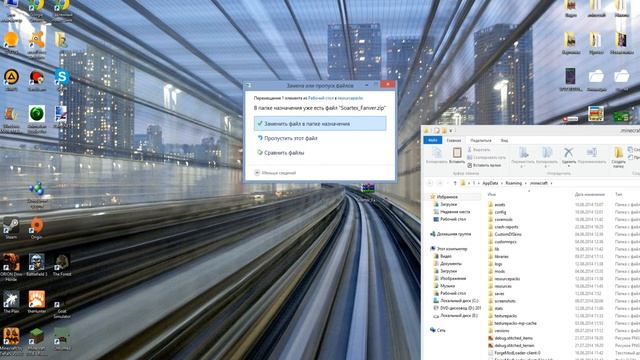The image size is (640, 360).
Task: Select Recent places under Favorites
Action: 455,212
